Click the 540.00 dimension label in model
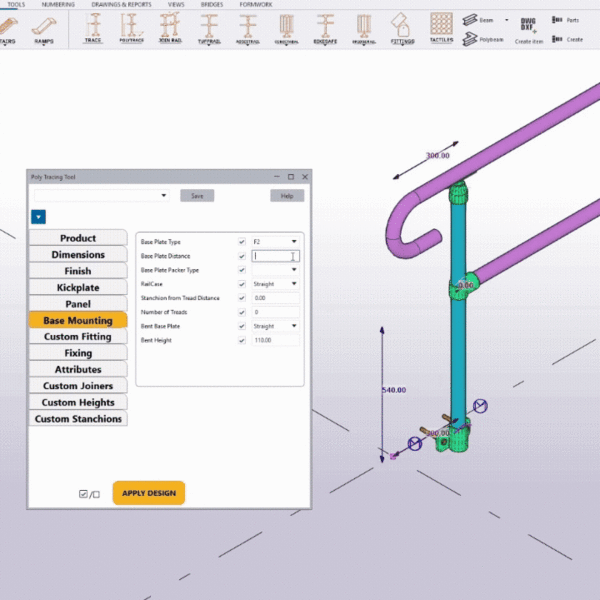 pyautogui.click(x=394, y=390)
